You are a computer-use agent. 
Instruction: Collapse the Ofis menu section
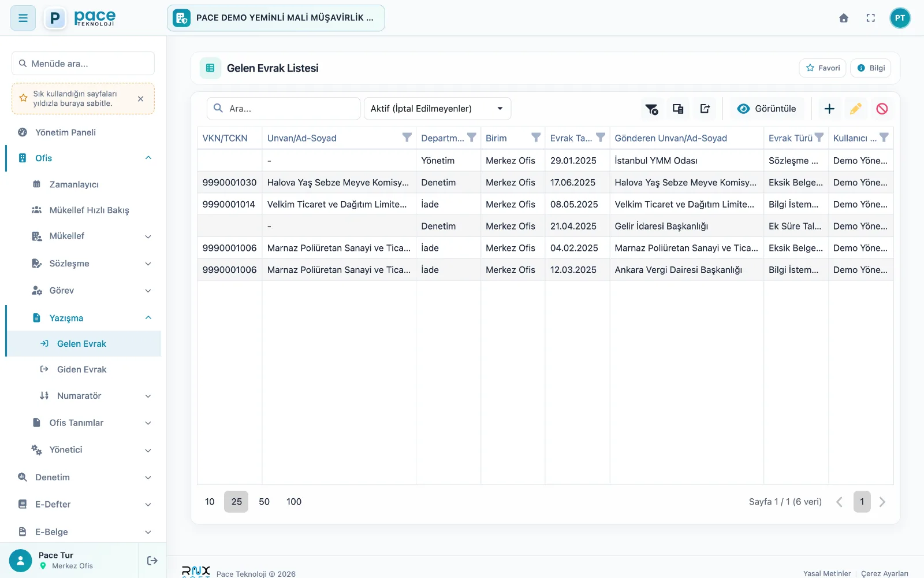click(x=83, y=158)
